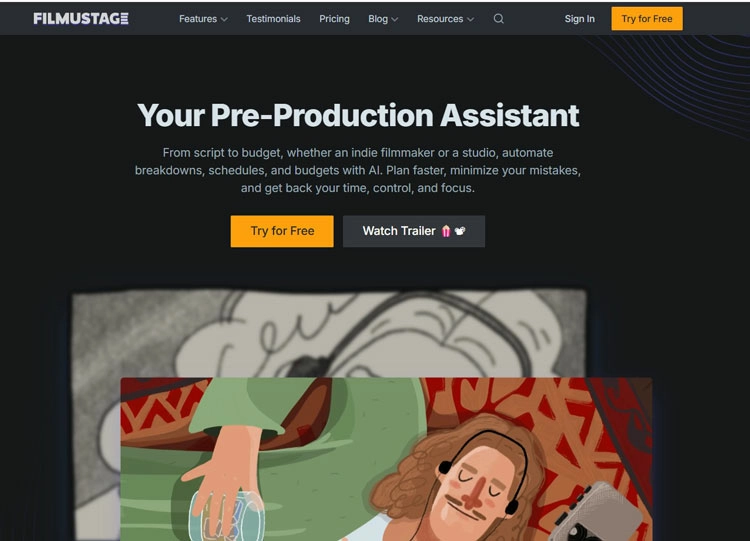Click the Sign In link

point(579,19)
